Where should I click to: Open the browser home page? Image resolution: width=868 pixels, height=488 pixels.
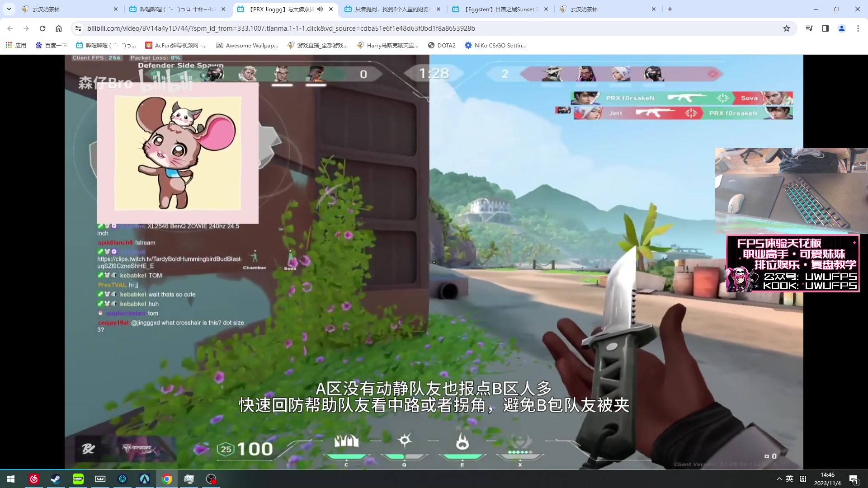[59, 28]
